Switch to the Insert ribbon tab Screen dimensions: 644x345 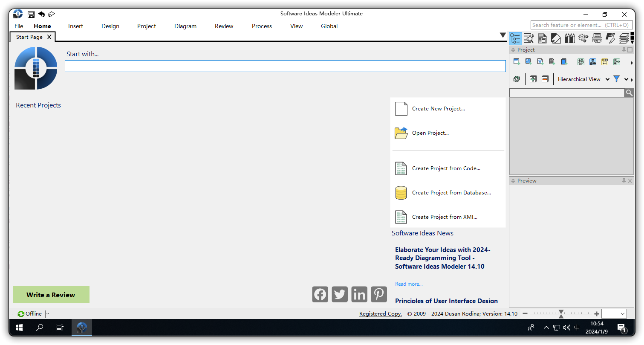pyautogui.click(x=75, y=26)
